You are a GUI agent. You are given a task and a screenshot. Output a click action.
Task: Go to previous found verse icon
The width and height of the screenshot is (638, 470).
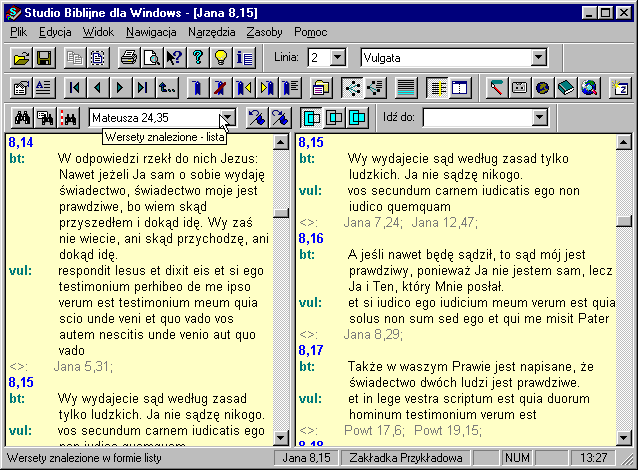pyautogui.click(x=257, y=118)
